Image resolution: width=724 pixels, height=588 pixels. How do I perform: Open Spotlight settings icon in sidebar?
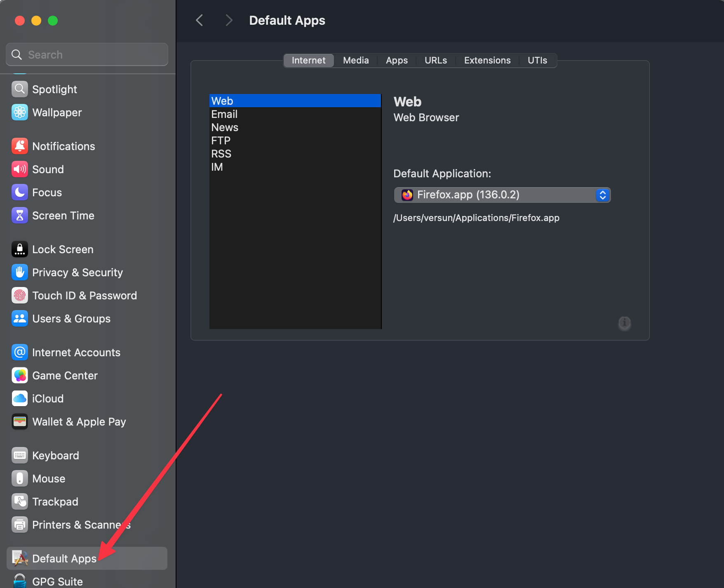click(x=20, y=89)
